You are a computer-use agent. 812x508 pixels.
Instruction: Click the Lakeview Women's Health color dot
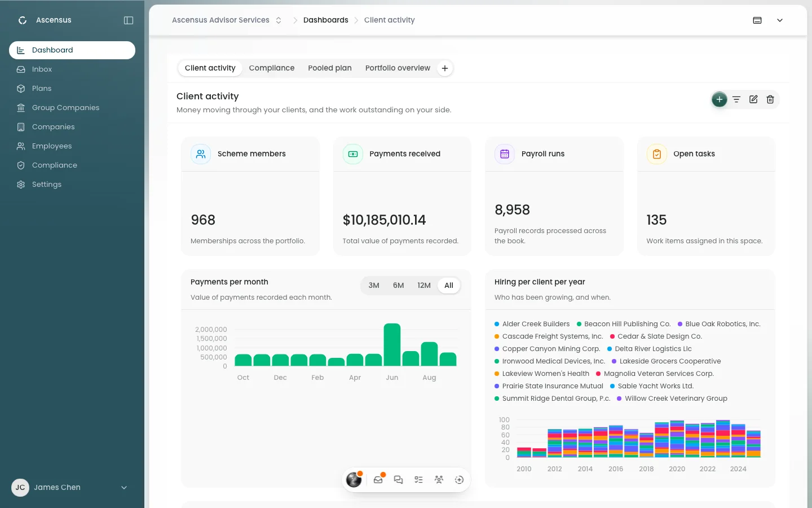497,374
